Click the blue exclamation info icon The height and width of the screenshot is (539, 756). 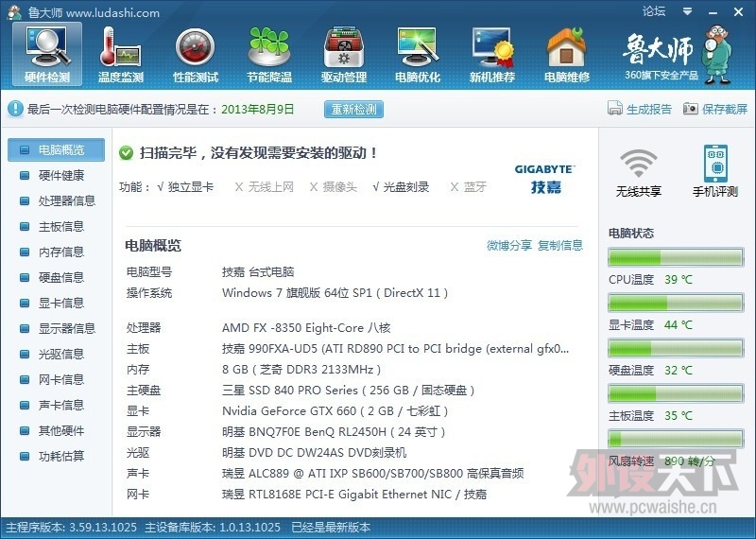15,109
